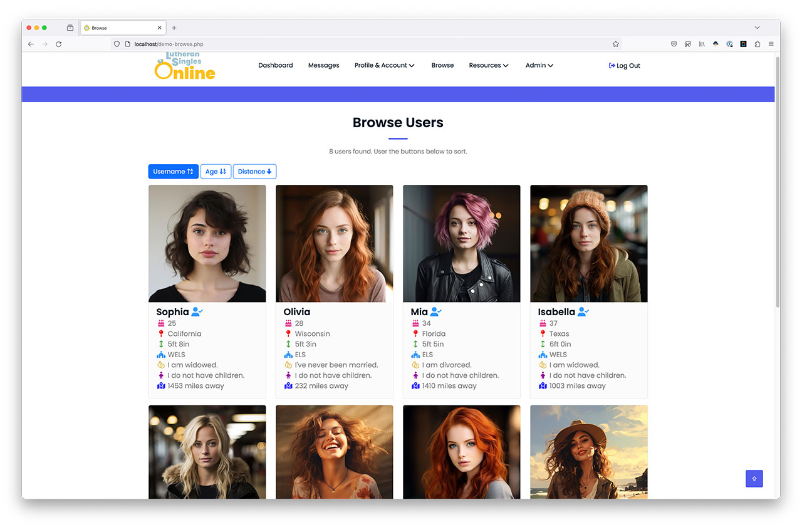Viewport: 802px width, 532px height.
Task: Close the Browse browser tab
Action: tap(160, 28)
